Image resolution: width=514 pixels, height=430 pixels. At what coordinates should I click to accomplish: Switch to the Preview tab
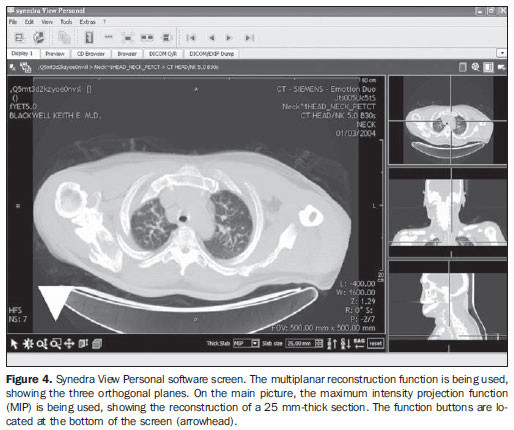click(55, 54)
